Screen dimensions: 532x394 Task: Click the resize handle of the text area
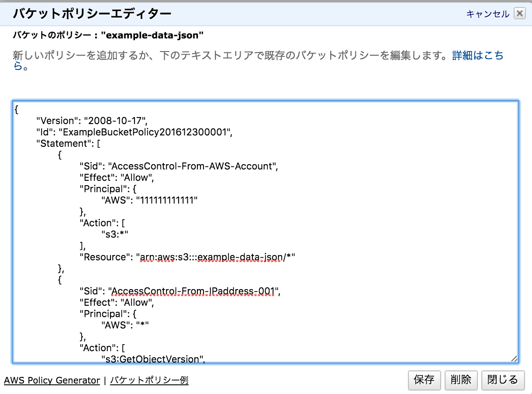click(x=515, y=359)
